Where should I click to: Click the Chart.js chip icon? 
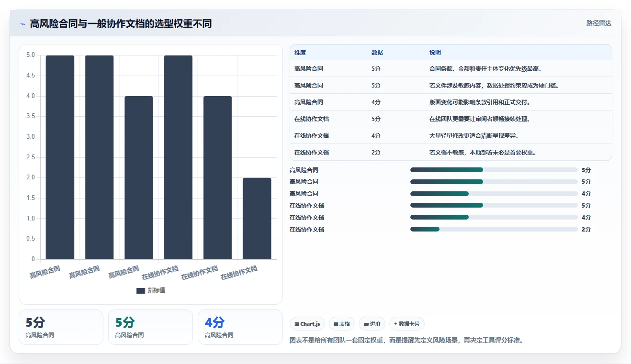297,324
